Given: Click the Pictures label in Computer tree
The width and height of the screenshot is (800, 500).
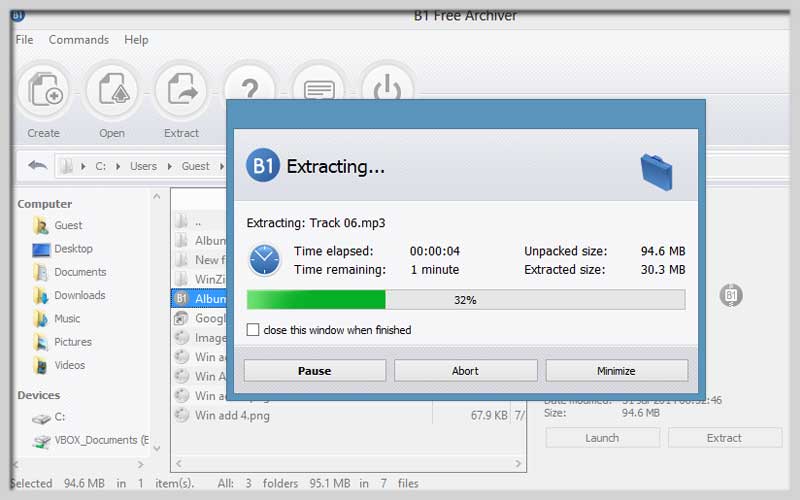Looking at the screenshot, I should click(73, 342).
